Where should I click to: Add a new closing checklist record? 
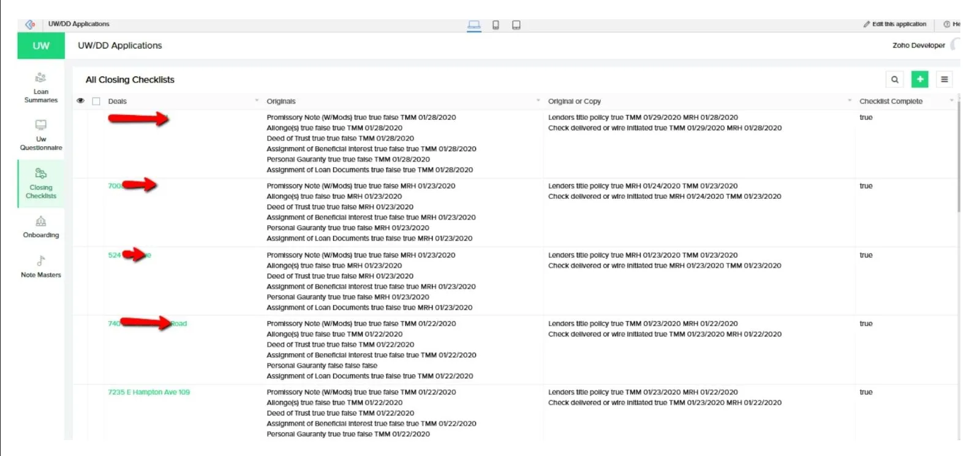pyautogui.click(x=920, y=80)
